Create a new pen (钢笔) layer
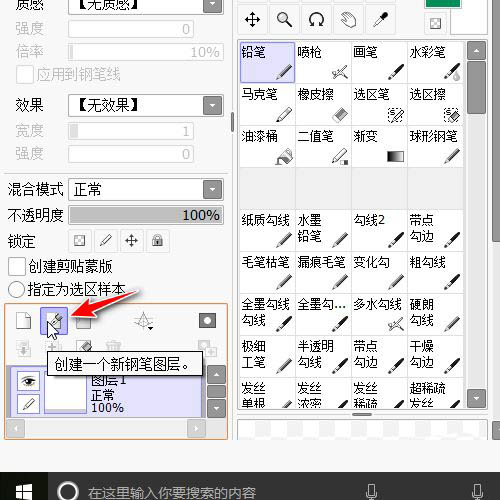 click(54, 321)
